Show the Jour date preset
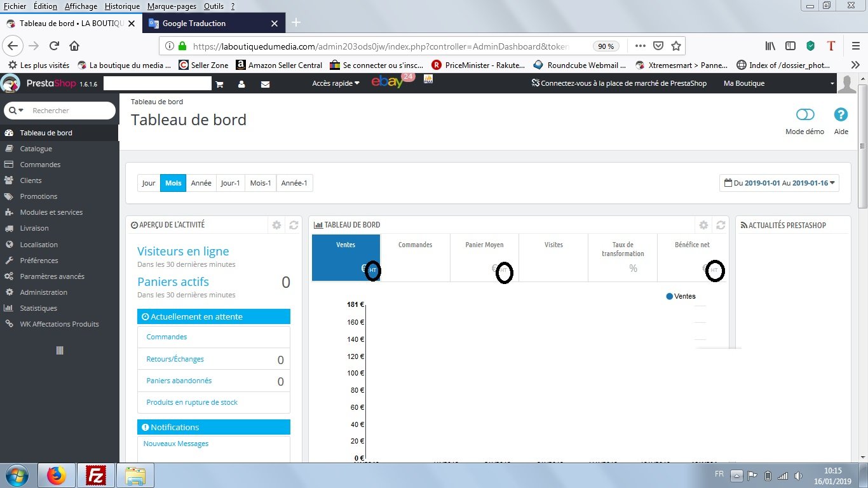The height and width of the screenshot is (488, 868). click(149, 183)
